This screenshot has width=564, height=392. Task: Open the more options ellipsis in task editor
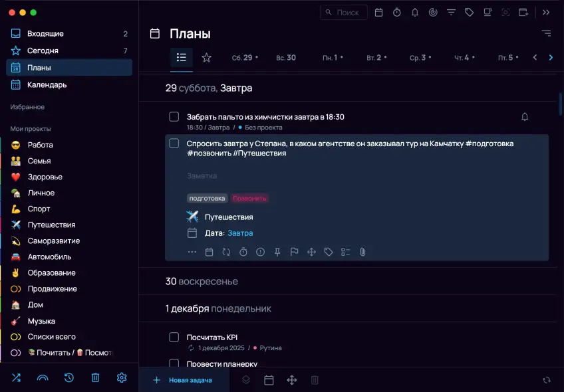(x=192, y=252)
